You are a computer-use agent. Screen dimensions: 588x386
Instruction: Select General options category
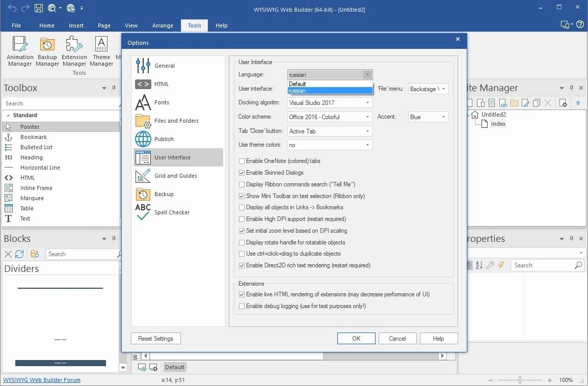[x=178, y=66]
